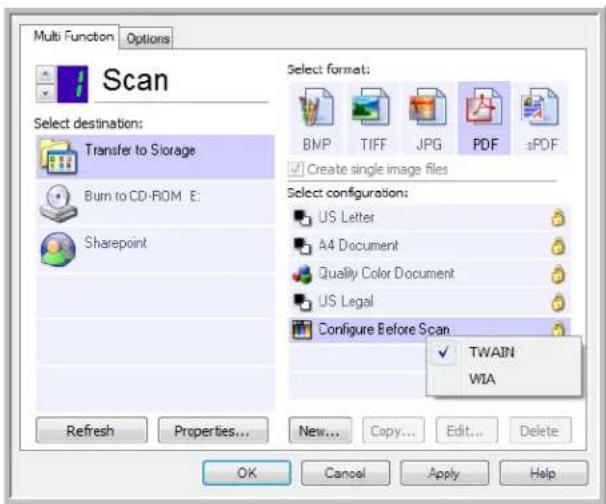This screenshot has height=504, width=606.
Task: Choose the TIFF format icon
Action: point(372,107)
